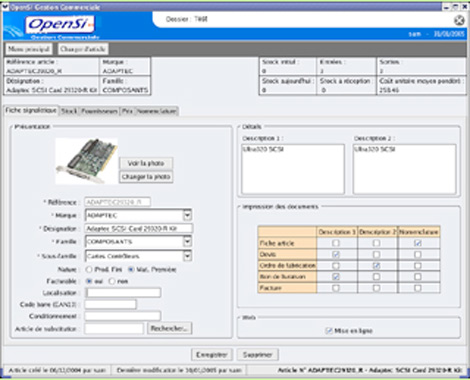Toggle the Mise en ligne checkbox
This screenshot has height=380, width=470.
(x=329, y=331)
